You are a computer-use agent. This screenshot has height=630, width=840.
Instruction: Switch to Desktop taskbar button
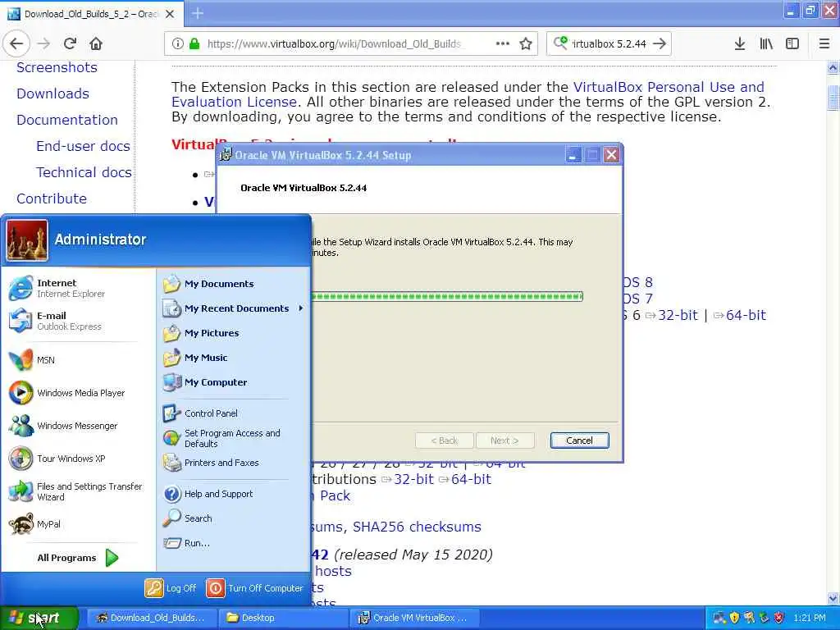tap(283, 619)
